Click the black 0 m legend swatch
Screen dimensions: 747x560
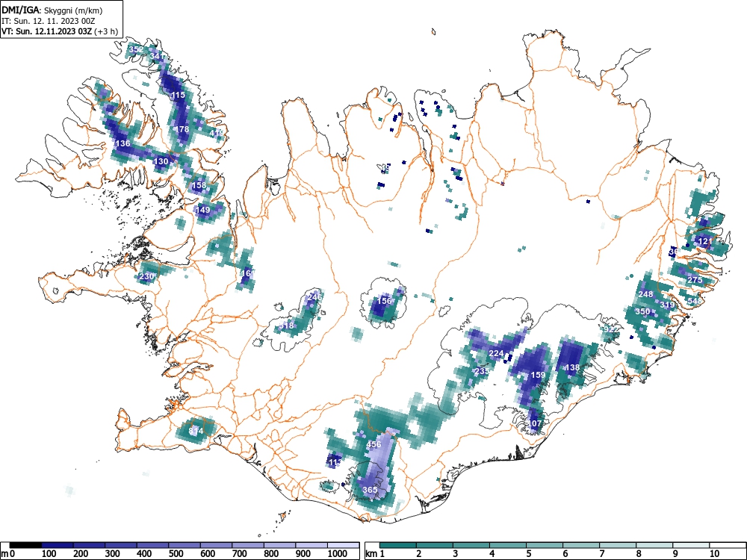[x=25, y=545]
